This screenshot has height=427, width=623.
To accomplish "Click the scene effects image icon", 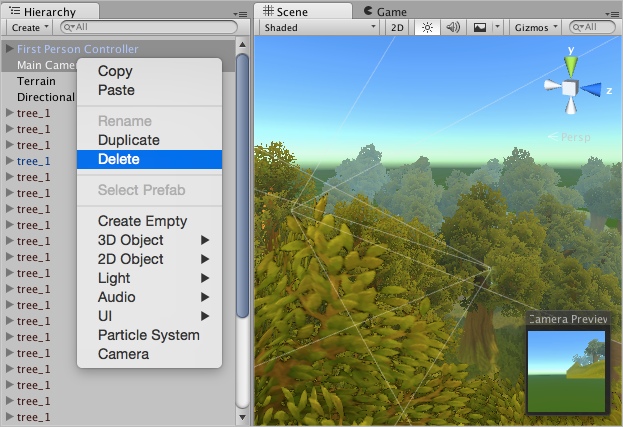I will pyautogui.click(x=480, y=27).
